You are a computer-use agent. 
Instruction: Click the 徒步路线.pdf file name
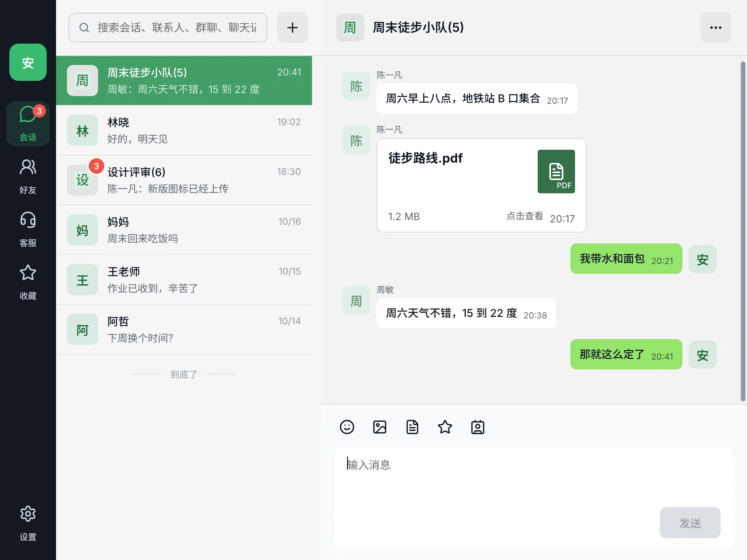(425, 158)
